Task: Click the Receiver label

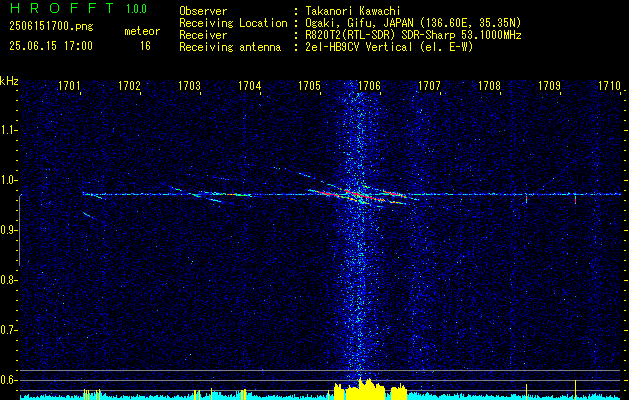Action: point(203,35)
